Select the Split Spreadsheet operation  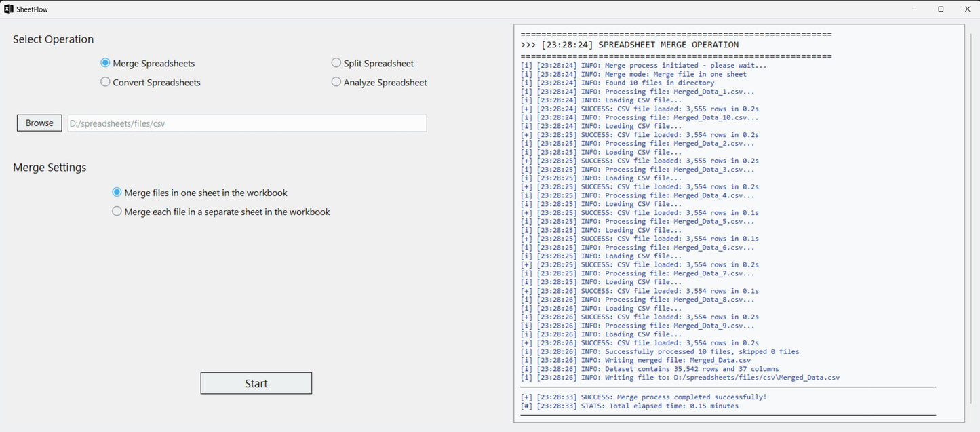(336, 62)
